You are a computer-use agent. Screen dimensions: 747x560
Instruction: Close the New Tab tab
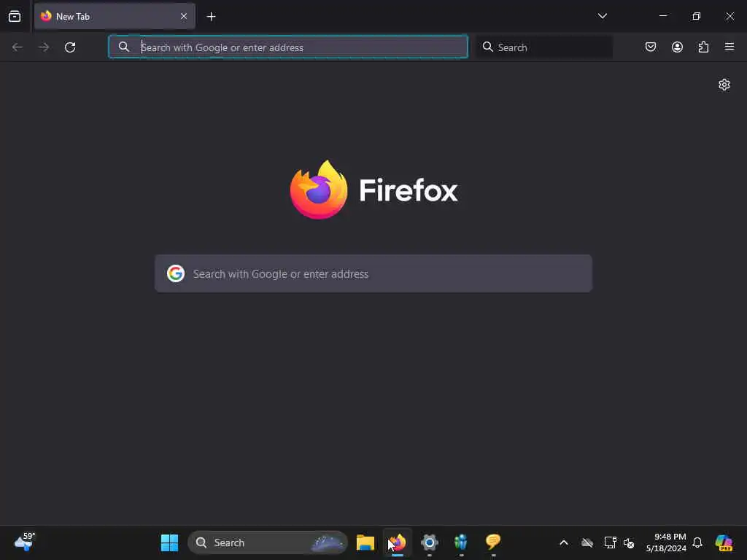click(183, 16)
